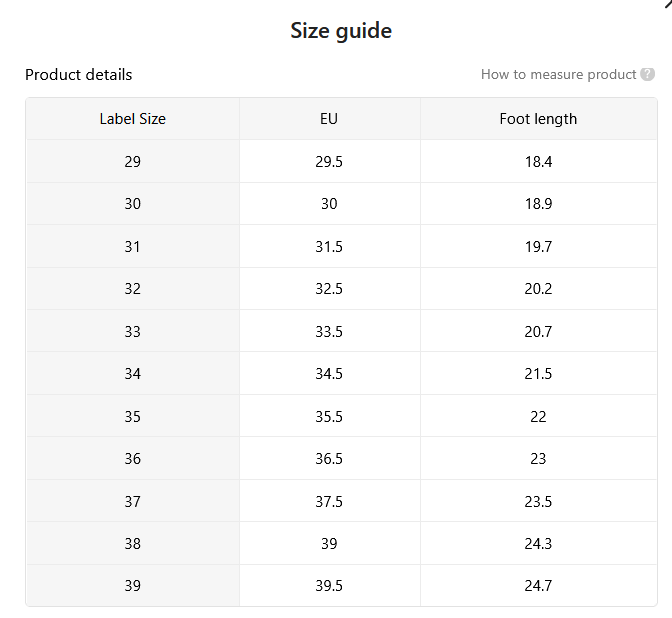This screenshot has height=618, width=672.
Task: Select foot length 18.4 cell
Action: pyautogui.click(x=538, y=162)
